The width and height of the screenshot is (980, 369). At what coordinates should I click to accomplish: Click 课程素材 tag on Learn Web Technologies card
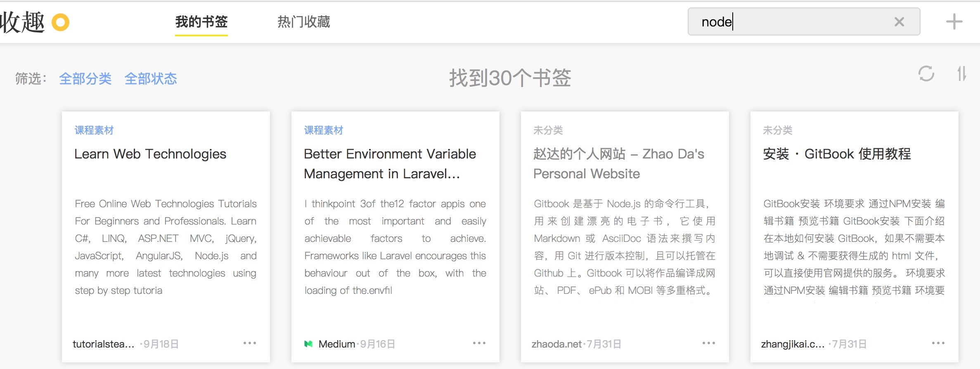94,130
